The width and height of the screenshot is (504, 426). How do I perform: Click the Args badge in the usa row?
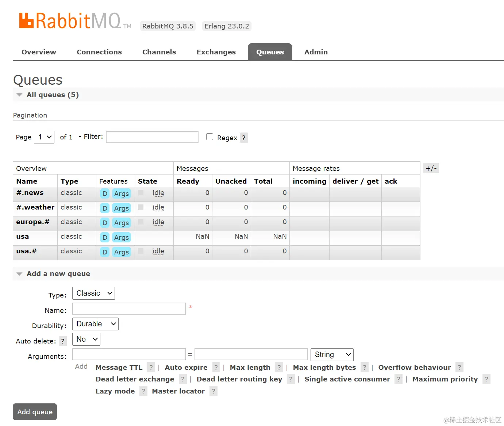point(122,237)
